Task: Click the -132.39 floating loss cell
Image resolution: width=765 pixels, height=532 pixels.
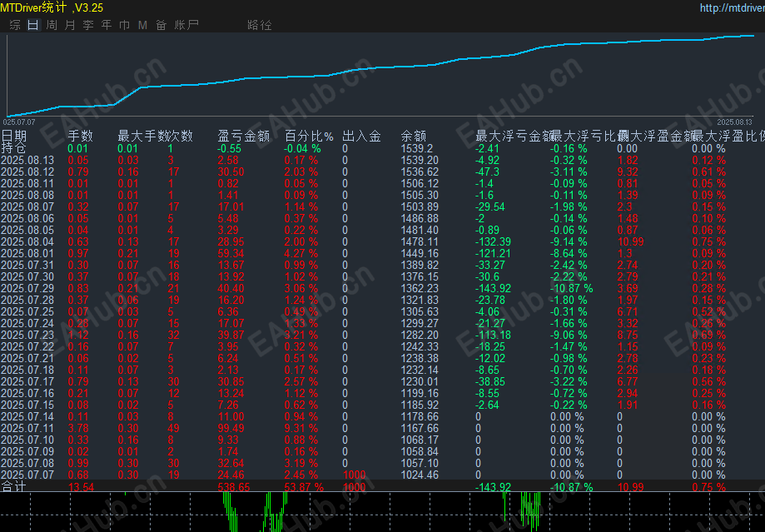Action: [x=493, y=242]
